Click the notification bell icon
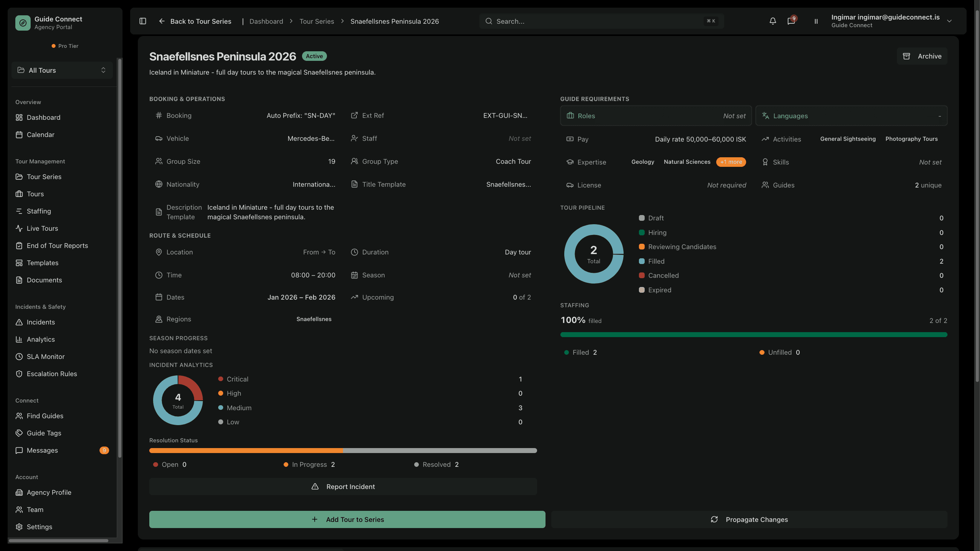980x551 pixels. tap(773, 21)
